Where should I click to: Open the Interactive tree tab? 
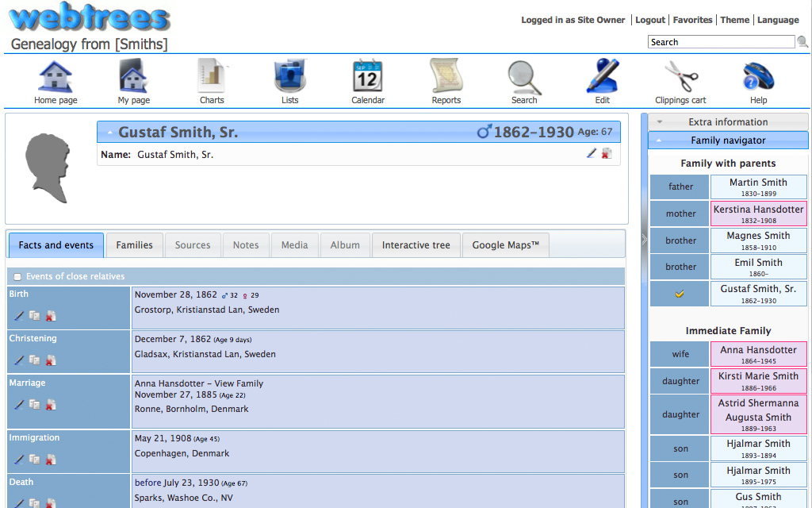416,245
